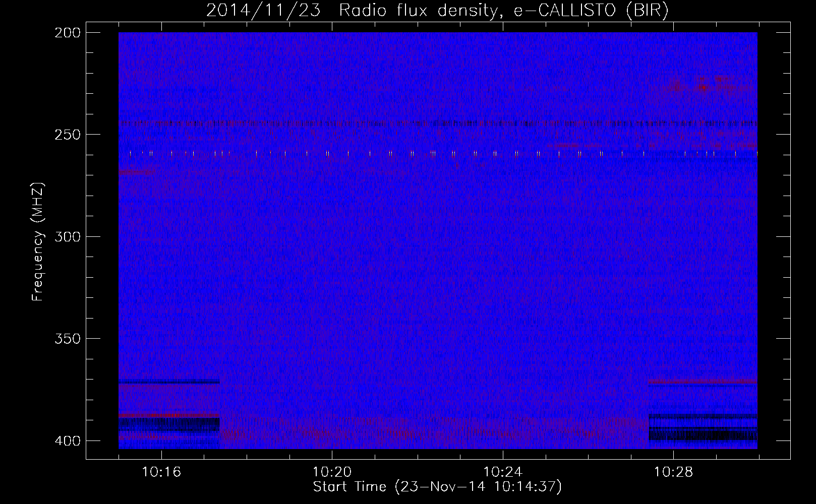Click the 10:24 time tick label

502,472
